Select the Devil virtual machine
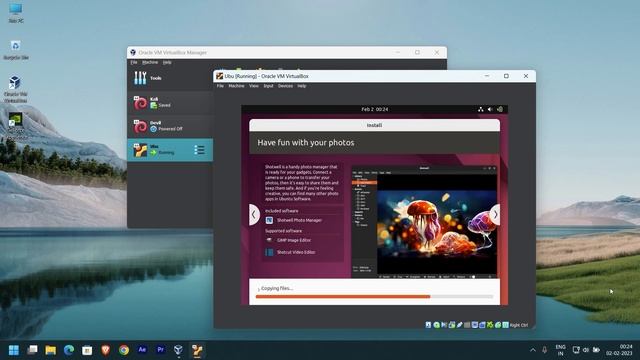This screenshot has width=640, height=360. [x=170, y=126]
